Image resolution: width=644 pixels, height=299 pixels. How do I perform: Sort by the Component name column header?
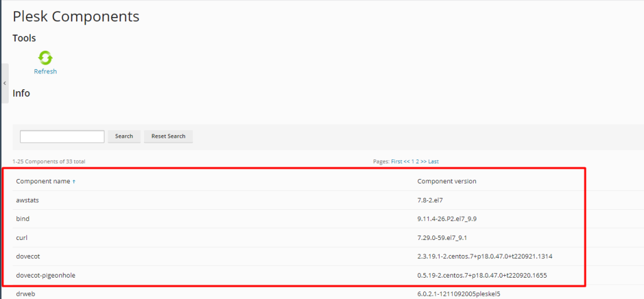coord(43,182)
